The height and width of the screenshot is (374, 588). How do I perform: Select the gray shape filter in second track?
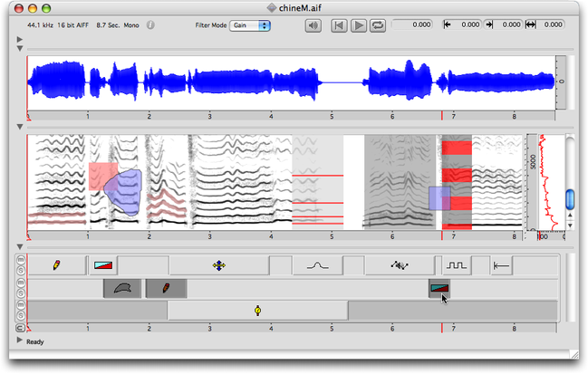click(x=122, y=288)
